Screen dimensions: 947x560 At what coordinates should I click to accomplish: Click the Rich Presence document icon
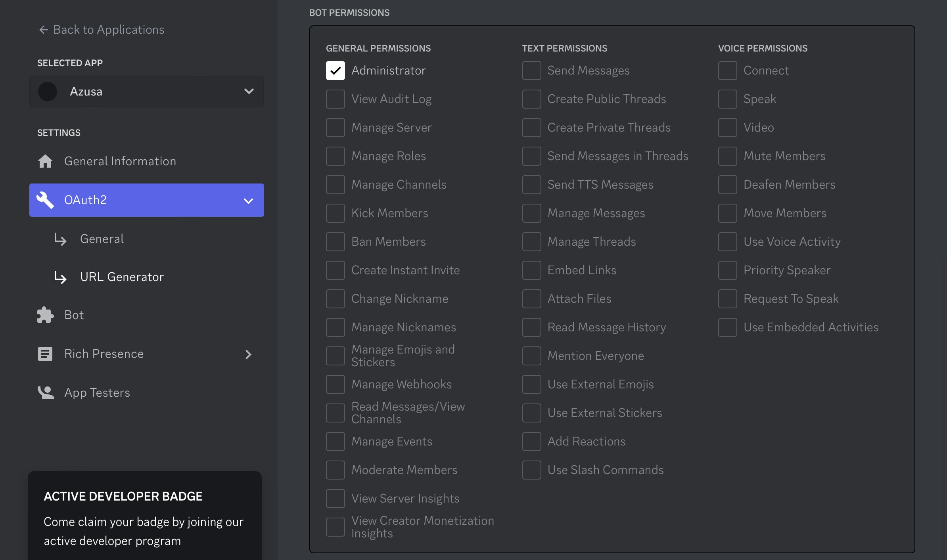click(x=45, y=354)
